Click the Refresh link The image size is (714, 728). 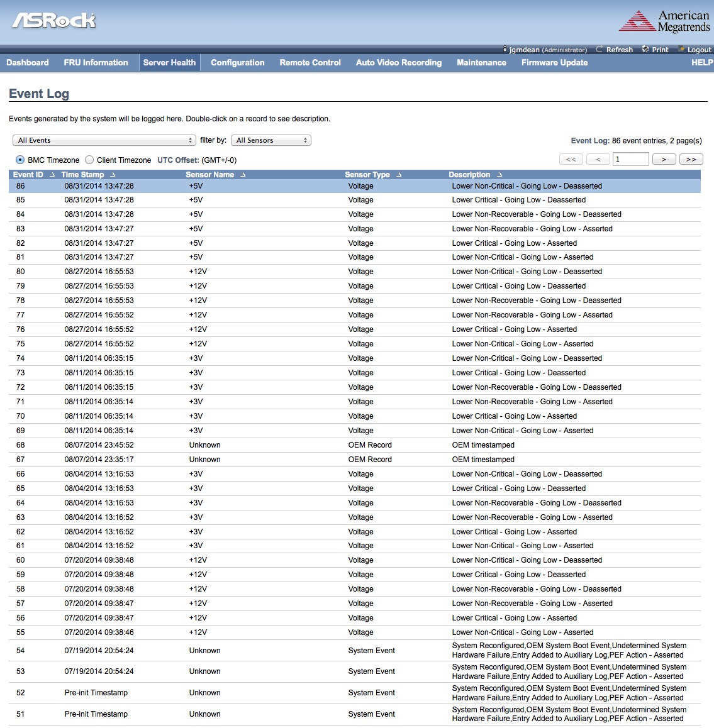click(x=619, y=50)
